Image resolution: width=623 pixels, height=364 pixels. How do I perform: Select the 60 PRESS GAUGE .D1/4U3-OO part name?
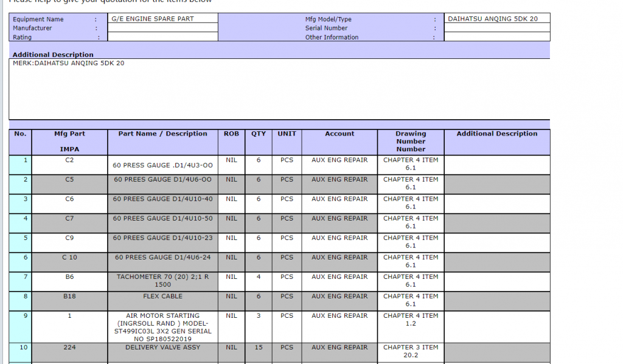[x=162, y=165]
